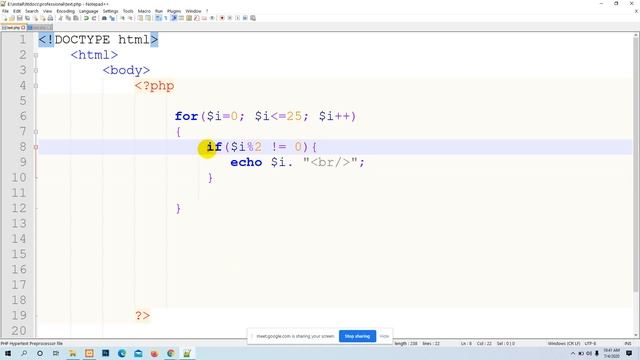Toggle the Document Map panel

coord(189,18)
